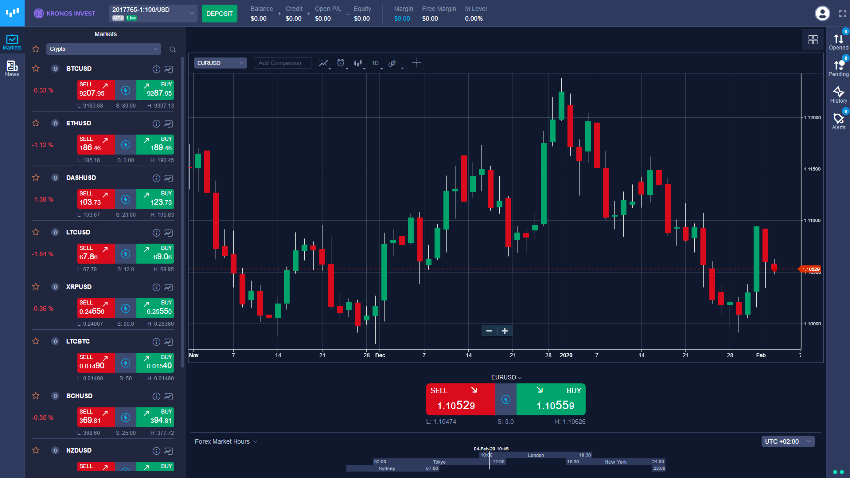Open the line studies dropdown in chart toolbar
850x478 pixels.
coord(324,63)
